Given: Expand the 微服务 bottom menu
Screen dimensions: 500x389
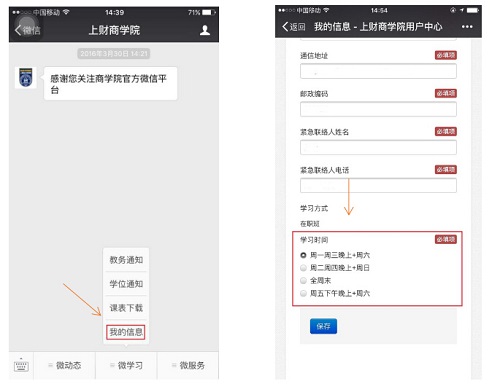Looking at the screenshot, I should click(188, 366).
